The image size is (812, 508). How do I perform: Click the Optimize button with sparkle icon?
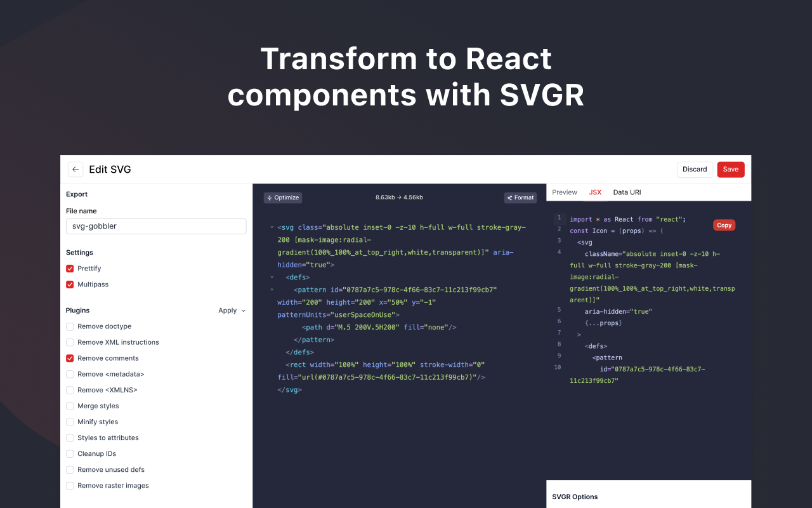(283, 197)
